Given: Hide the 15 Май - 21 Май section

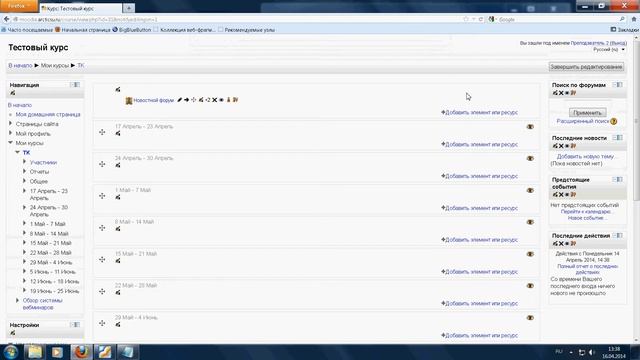Looking at the screenshot, I should pos(530,254).
